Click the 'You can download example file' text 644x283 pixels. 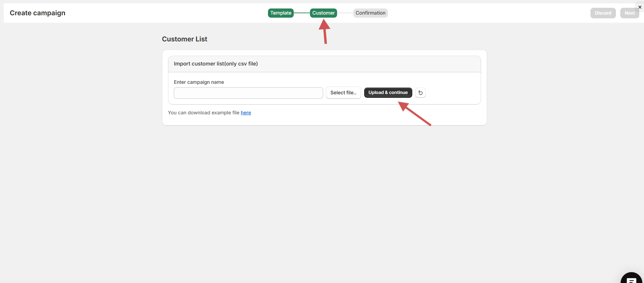point(203,113)
